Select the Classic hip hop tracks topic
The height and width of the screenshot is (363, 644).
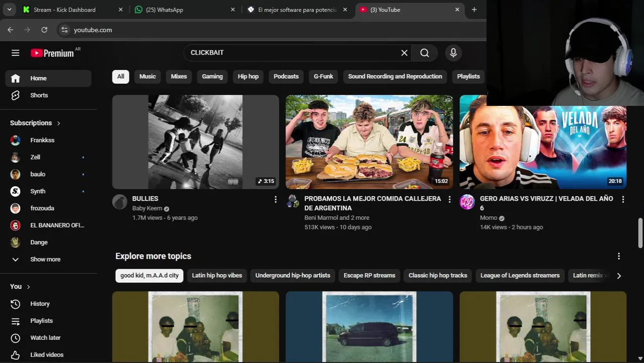click(x=438, y=276)
